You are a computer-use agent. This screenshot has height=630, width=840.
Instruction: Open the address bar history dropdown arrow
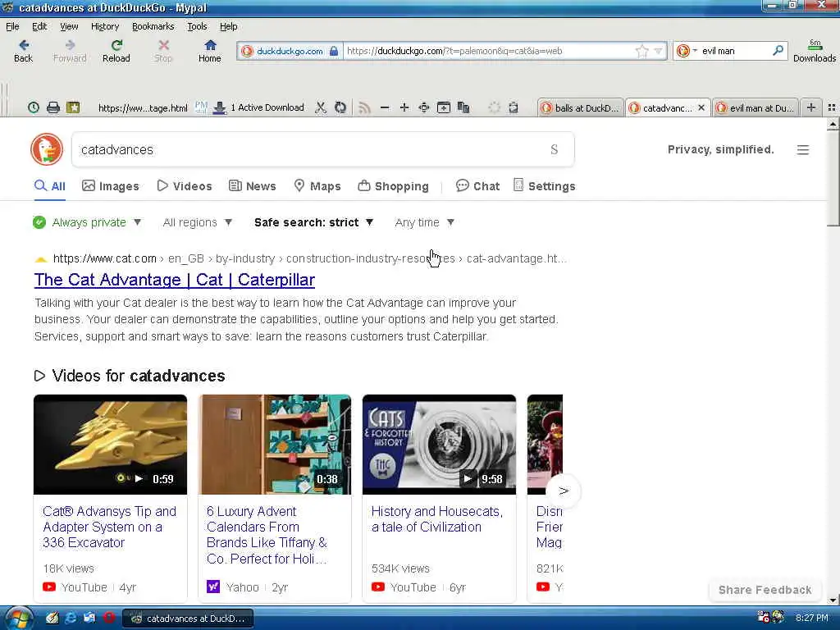(659, 51)
